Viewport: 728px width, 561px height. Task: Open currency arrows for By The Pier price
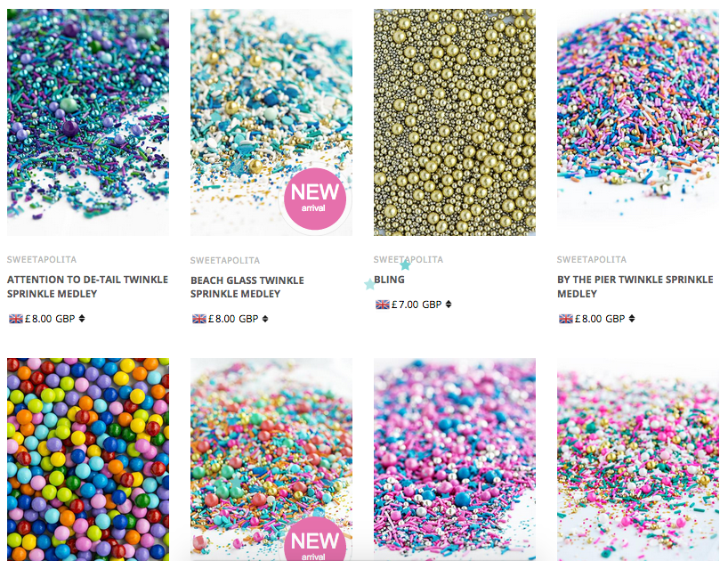[632, 319]
